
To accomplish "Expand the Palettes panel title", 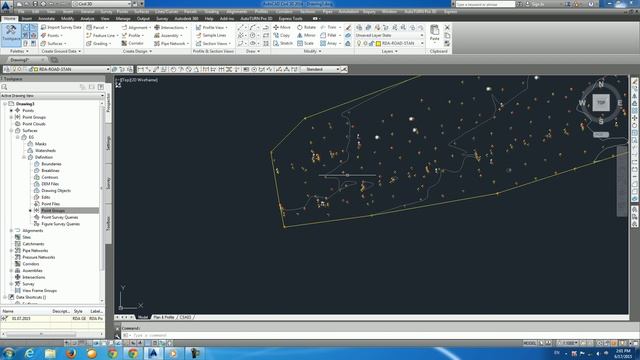I will (19, 51).
